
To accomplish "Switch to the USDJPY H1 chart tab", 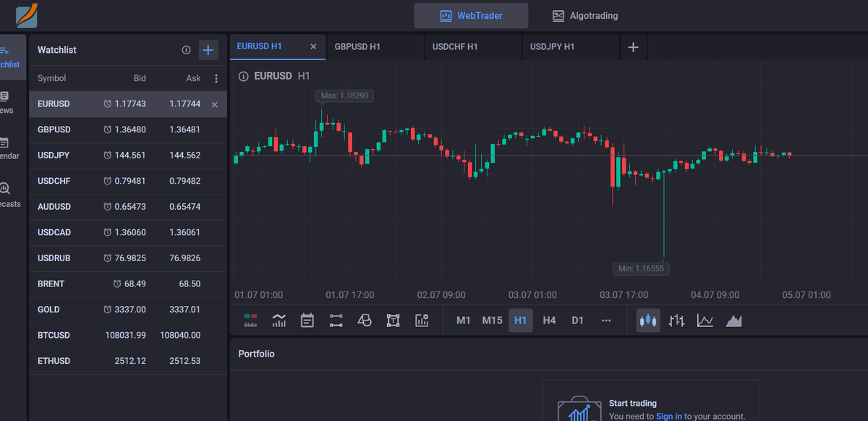I will pyautogui.click(x=570, y=47).
